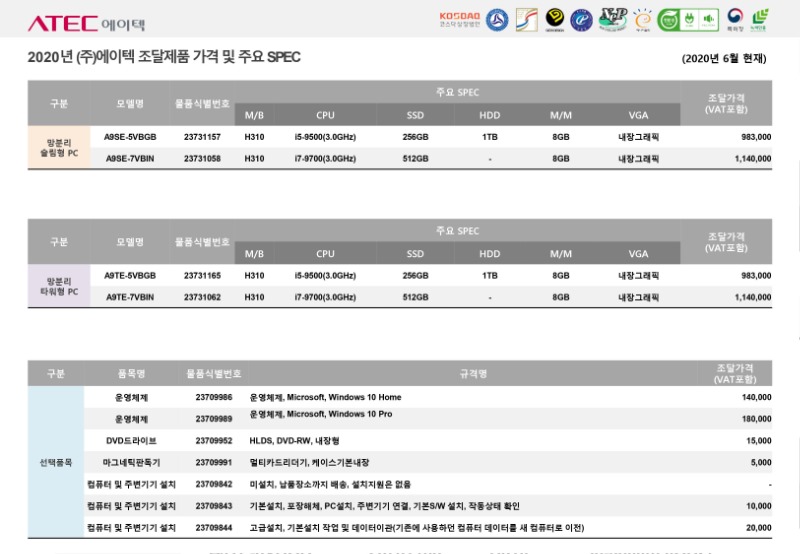
Task: Click product ID 23709986
Action: [214, 397]
